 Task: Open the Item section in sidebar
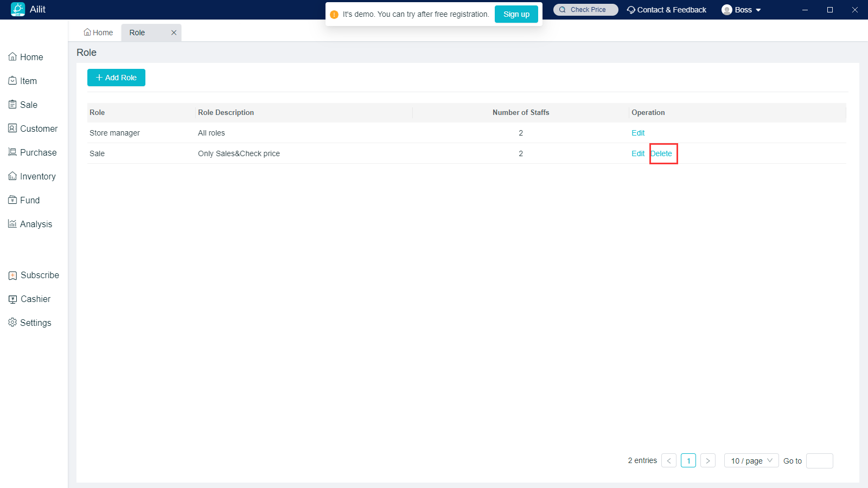click(x=28, y=81)
